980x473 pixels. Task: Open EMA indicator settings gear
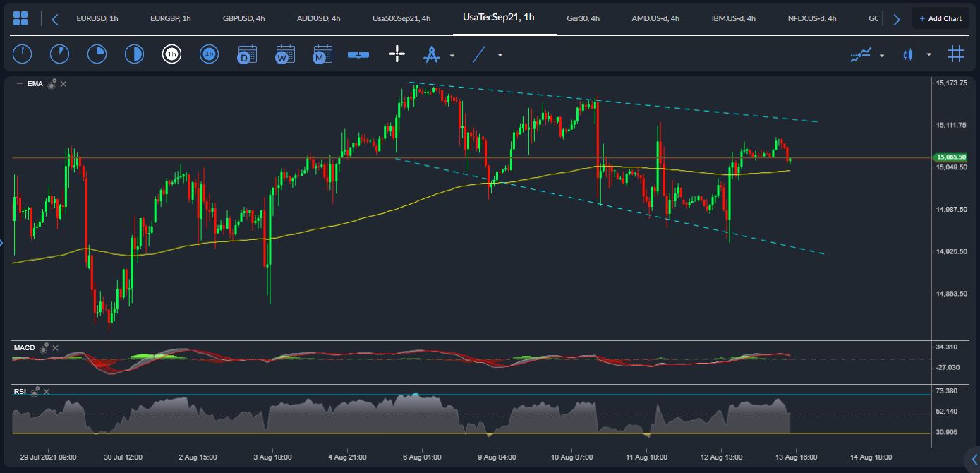coord(52,84)
